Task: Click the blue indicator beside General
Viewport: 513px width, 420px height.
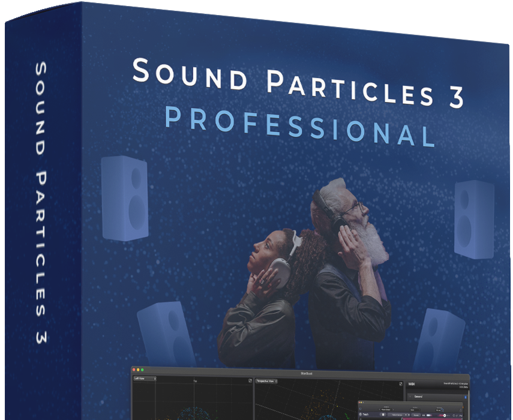Action: tap(466, 396)
